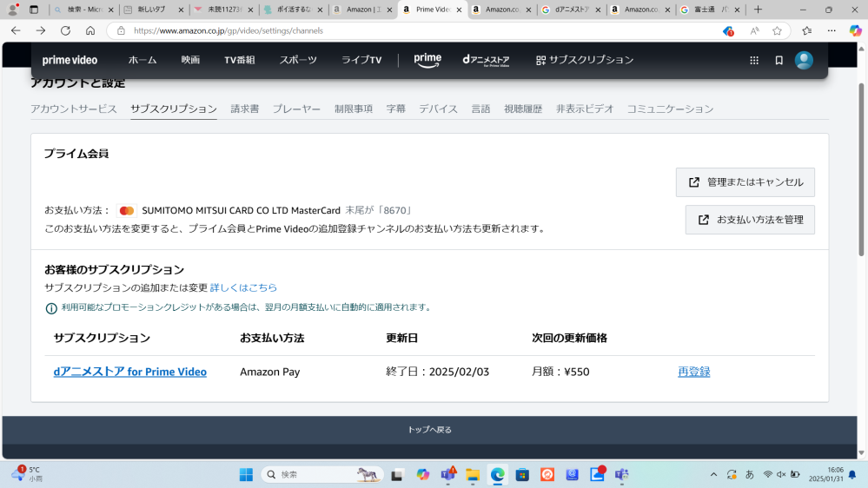Open Windows Start menu
The height and width of the screenshot is (488, 868).
(x=246, y=475)
